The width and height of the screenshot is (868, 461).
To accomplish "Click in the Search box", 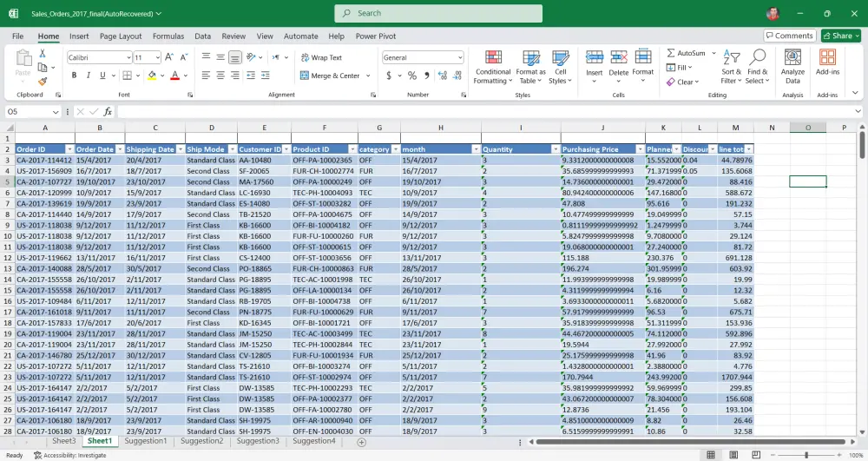I will pos(438,13).
